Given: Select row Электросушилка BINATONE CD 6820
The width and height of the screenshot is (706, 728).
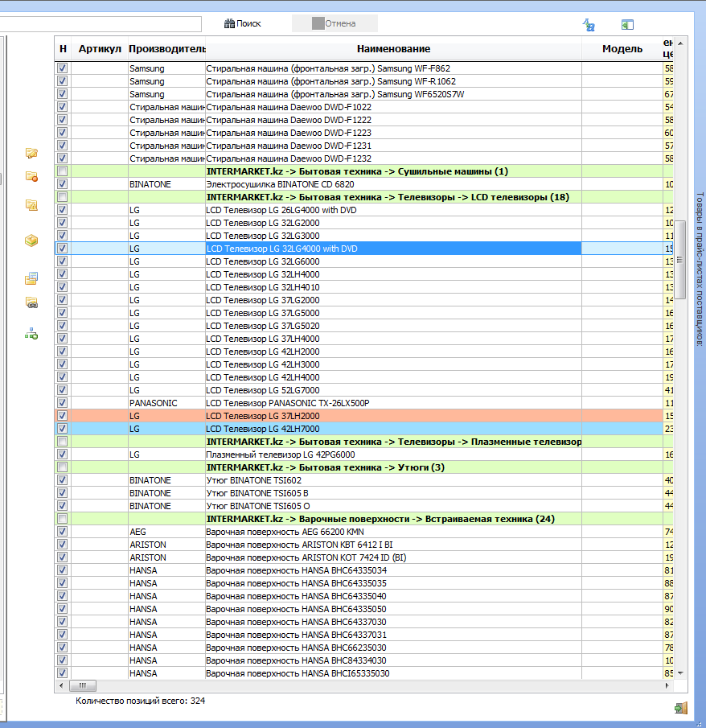Looking at the screenshot, I should click(x=364, y=184).
